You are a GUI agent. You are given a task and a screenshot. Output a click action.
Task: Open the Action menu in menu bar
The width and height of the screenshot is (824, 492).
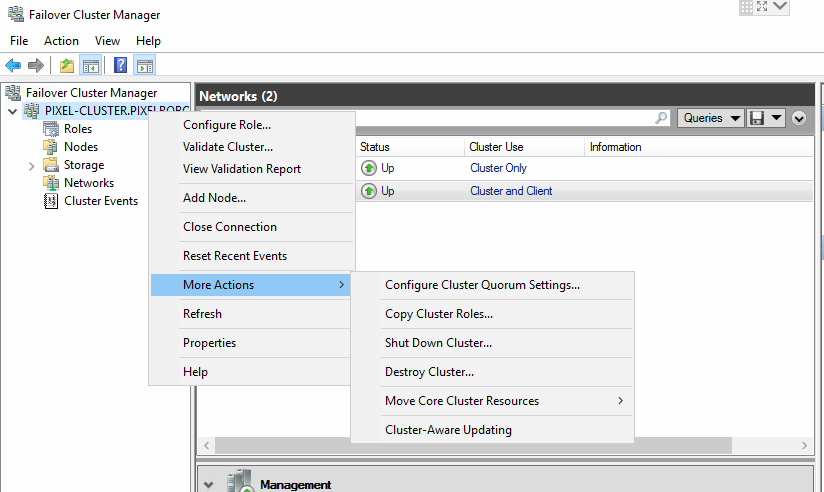(x=61, y=41)
